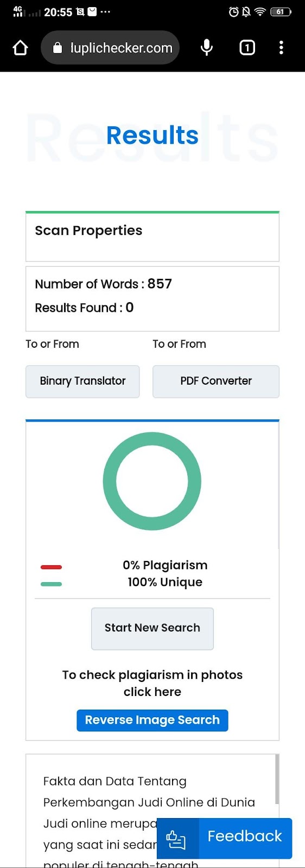Viewport: 305px width, 868px height.
Task: Click the red plagiarism legend swatch
Action: pyautogui.click(x=52, y=567)
